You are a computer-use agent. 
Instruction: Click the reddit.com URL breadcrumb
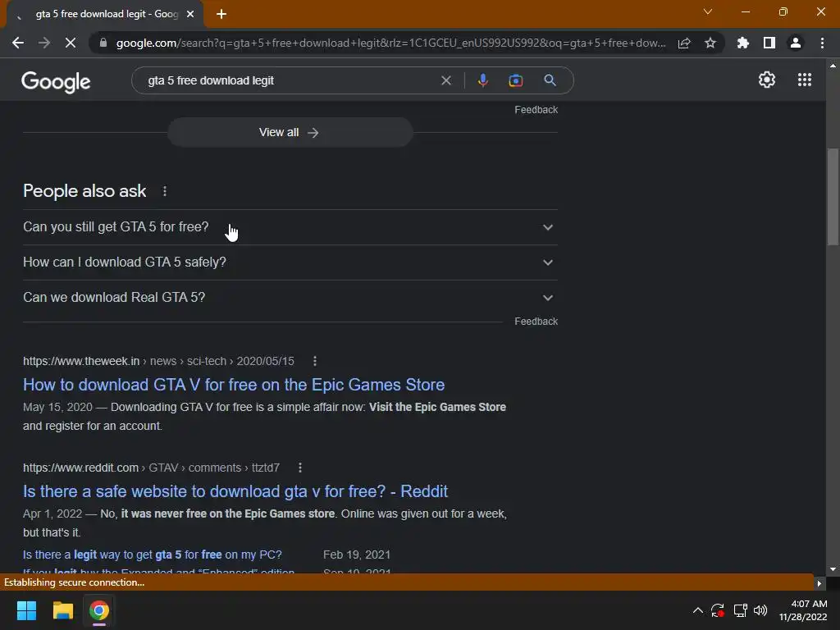[151, 468]
